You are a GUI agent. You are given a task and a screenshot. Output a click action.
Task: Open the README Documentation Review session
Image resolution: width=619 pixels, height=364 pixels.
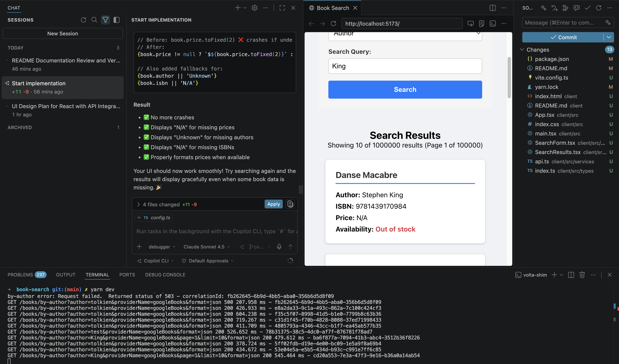coord(63,65)
